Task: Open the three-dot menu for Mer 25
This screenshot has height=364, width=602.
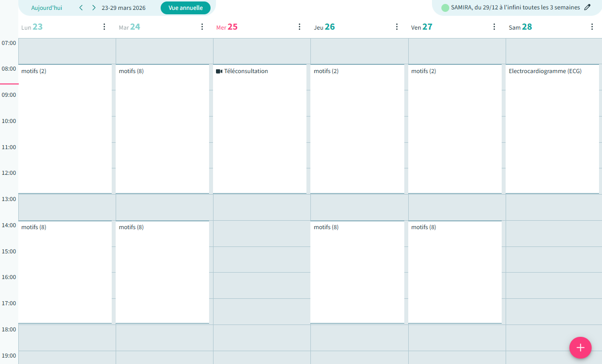Action: tap(299, 27)
